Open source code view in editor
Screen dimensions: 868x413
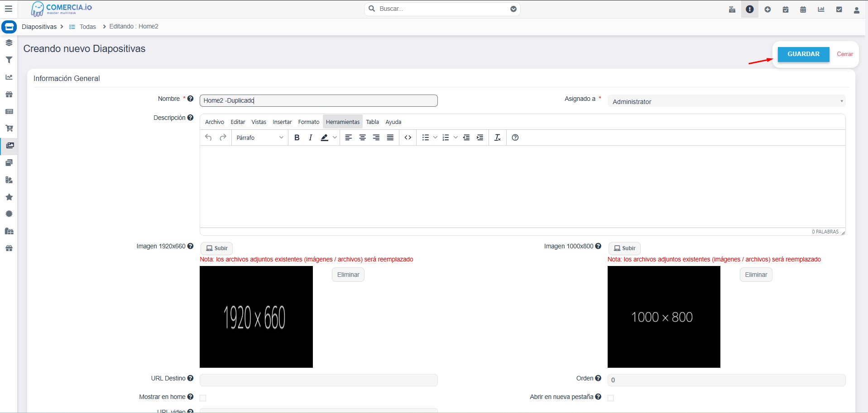(x=408, y=138)
